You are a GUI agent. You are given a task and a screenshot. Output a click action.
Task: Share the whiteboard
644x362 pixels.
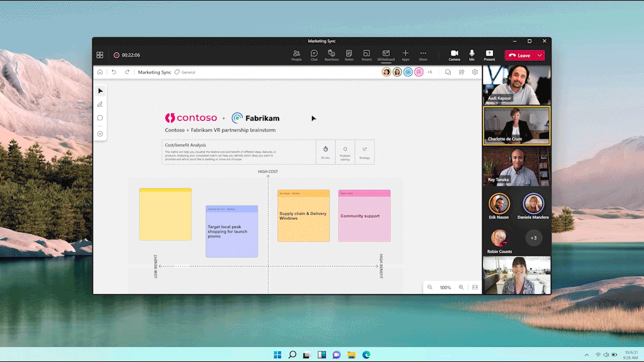pyautogui.click(x=461, y=72)
